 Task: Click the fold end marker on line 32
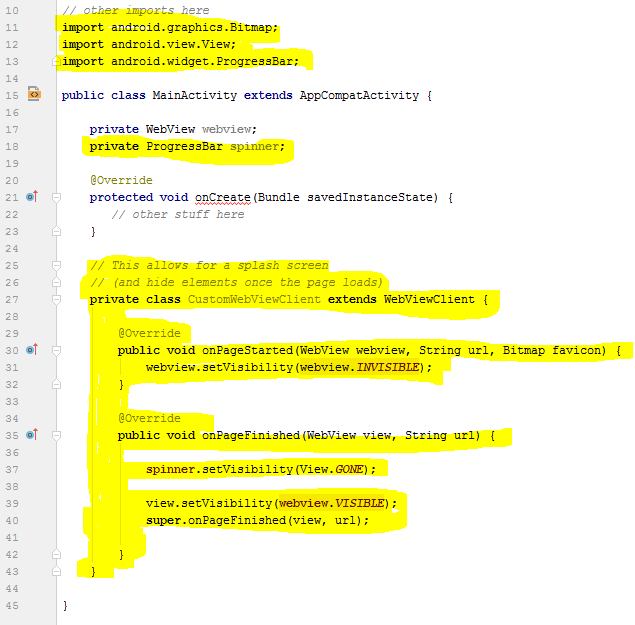56,384
